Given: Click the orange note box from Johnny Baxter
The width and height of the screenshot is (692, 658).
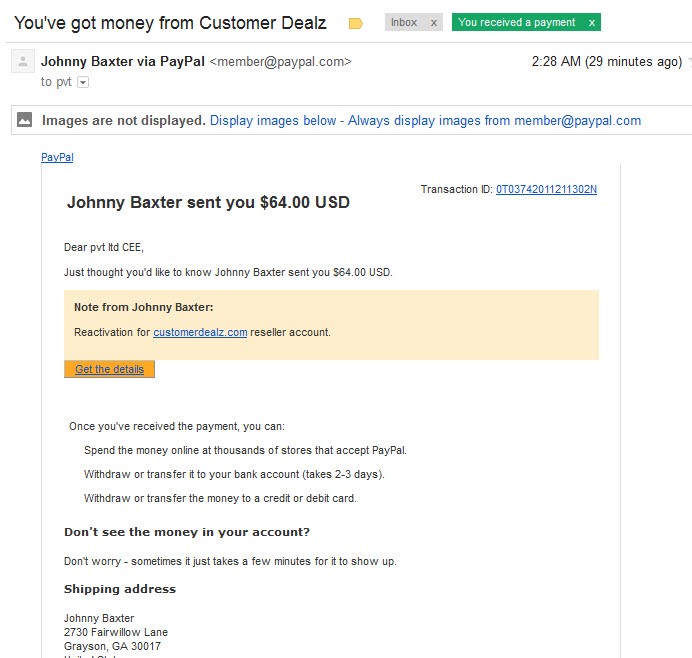Looking at the screenshot, I should [331, 325].
